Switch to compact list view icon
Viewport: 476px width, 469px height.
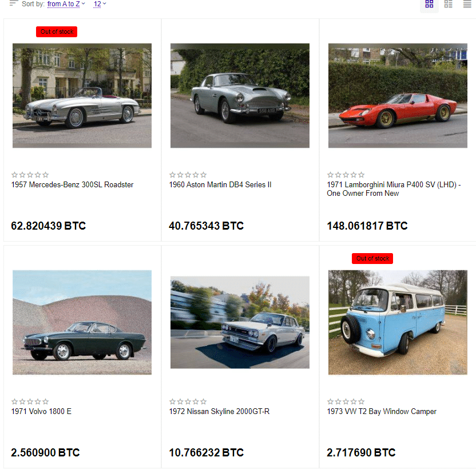point(467,4)
